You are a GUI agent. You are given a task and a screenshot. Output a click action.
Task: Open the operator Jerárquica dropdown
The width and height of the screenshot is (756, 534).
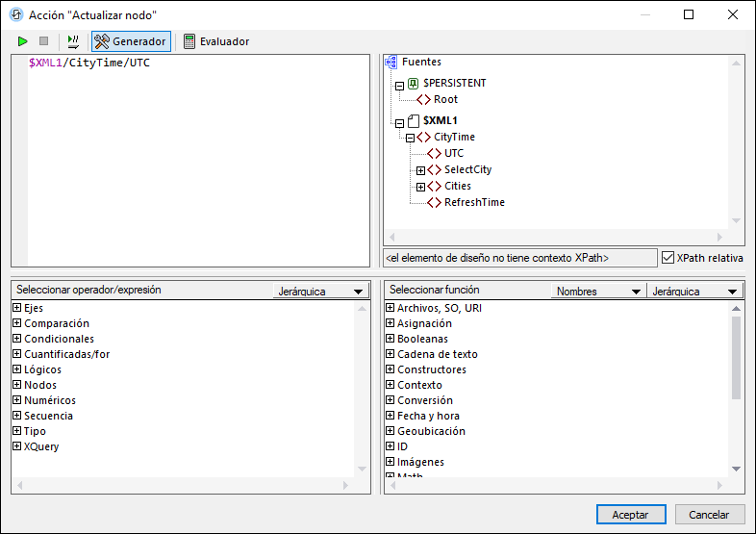click(x=320, y=292)
